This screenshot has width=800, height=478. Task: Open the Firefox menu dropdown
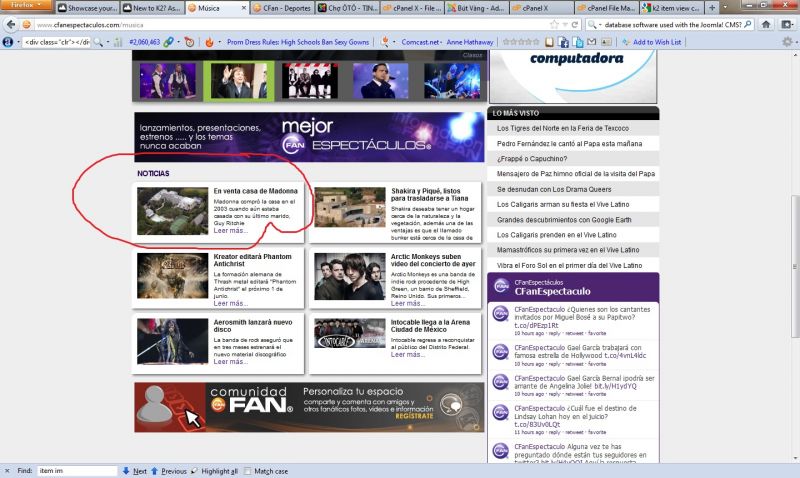[x=26, y=5]
